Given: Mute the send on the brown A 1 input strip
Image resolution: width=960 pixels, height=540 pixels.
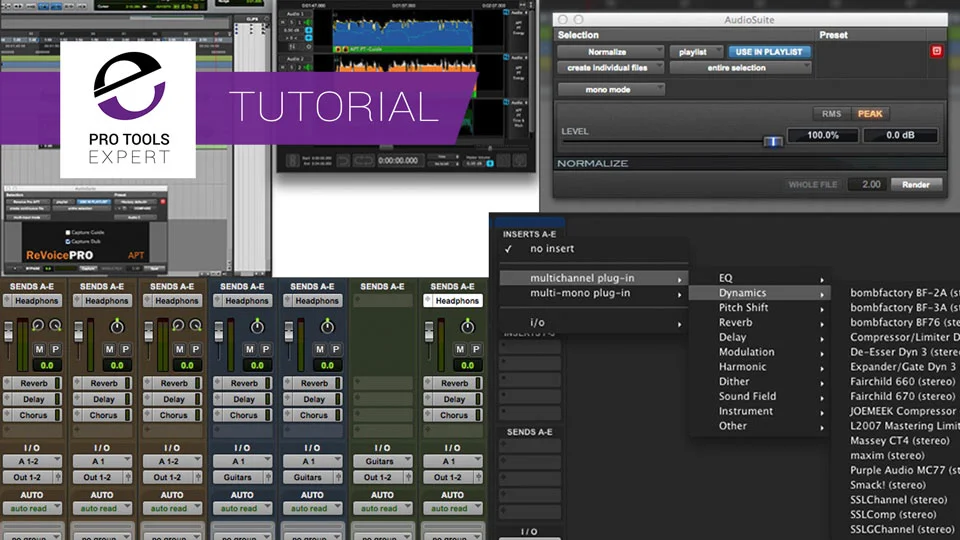Looking at the screenshot, I should pos(109,349).
